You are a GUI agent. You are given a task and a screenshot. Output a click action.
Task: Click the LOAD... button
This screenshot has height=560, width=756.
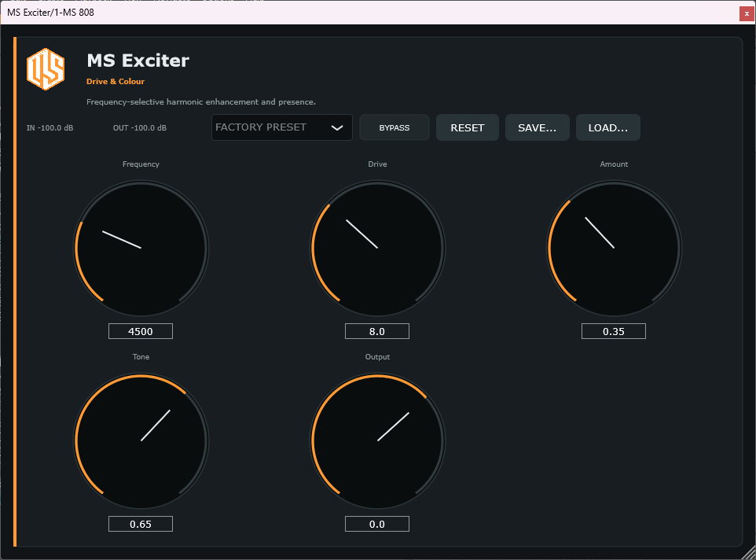click(x=608, y=128)
